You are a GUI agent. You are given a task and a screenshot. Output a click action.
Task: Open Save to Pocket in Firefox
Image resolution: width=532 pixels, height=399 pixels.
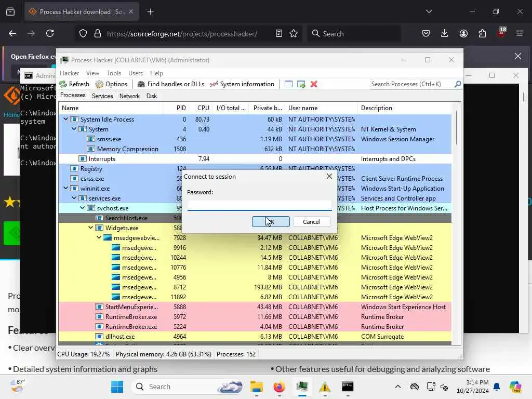426,33
